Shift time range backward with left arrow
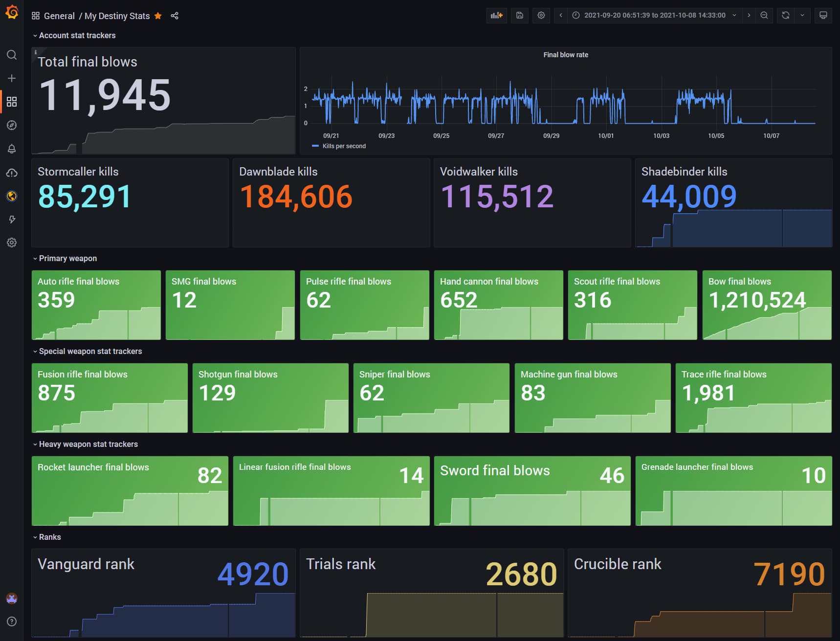 pos(561,15)
